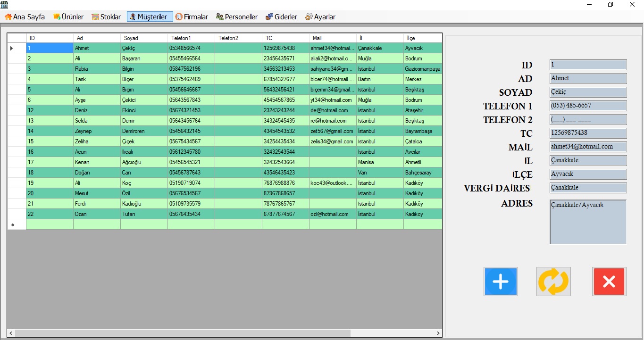Click the İL field containing Çanakkale
This screenshot has width=644, height=340.
point(588,161)
